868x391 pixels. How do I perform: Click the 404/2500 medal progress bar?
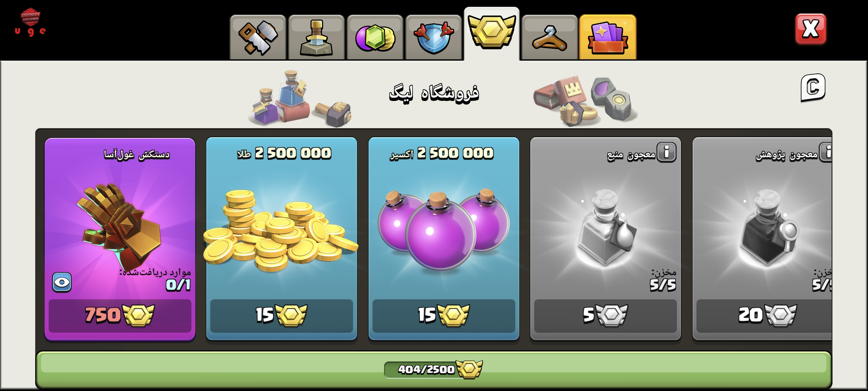[434, 370]
